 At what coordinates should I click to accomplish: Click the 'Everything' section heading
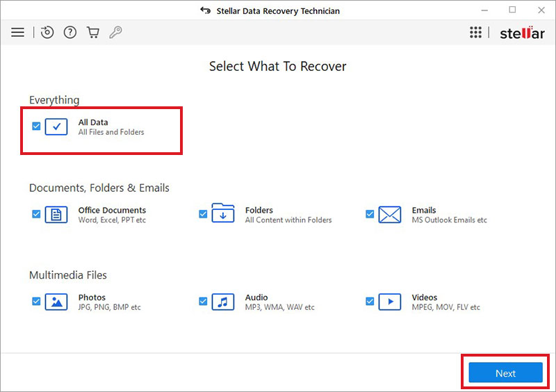click(x=54, y=100)
